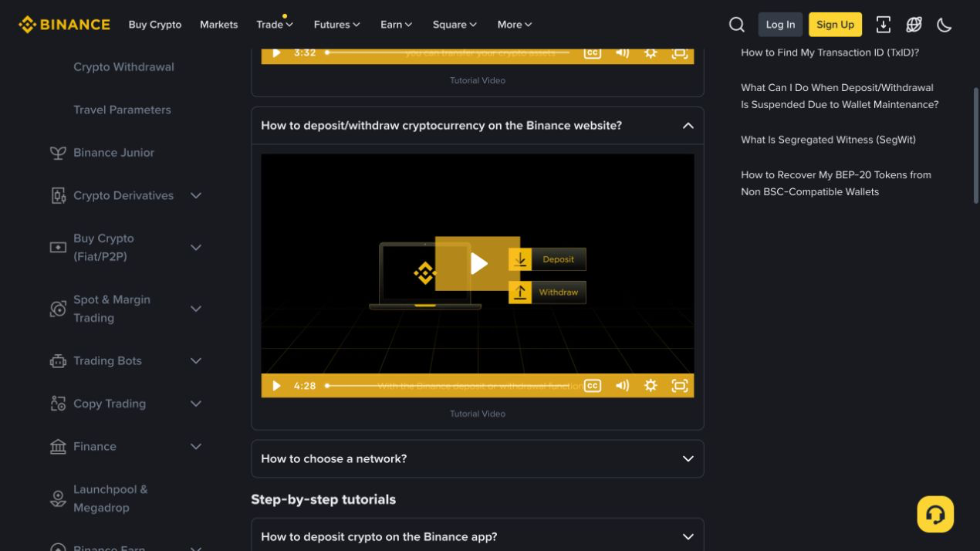980x551 pixels.
Task: Click the Binance logo
Action: (65, 25)
